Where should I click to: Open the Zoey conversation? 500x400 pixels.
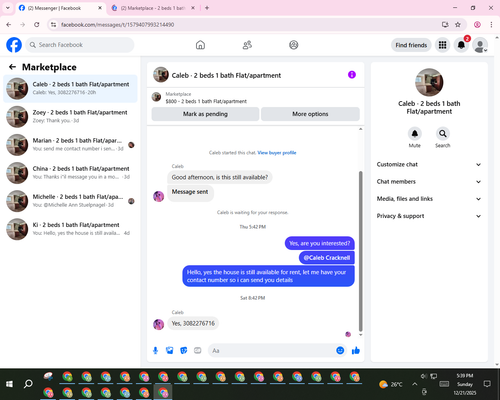pos(70,117)
